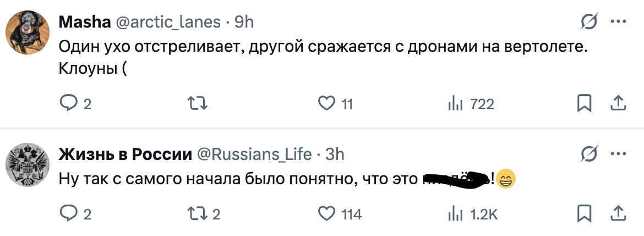This screenshot has width=644, height=236.
Task: Open more options for Russians_Life tweet
Action: (618, 154)
